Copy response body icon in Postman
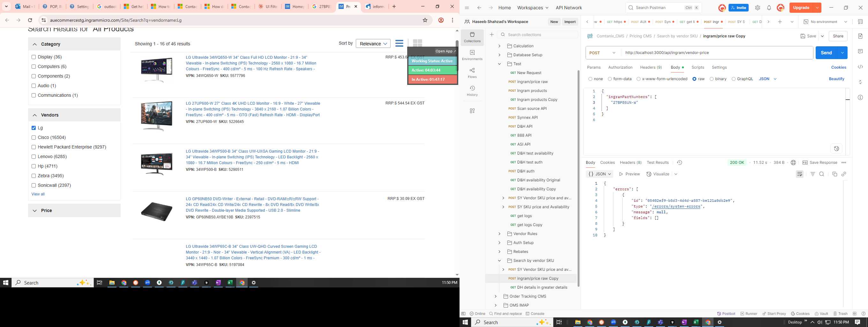Viewport: 868px width, 327px height. click(x=834, y=174)
